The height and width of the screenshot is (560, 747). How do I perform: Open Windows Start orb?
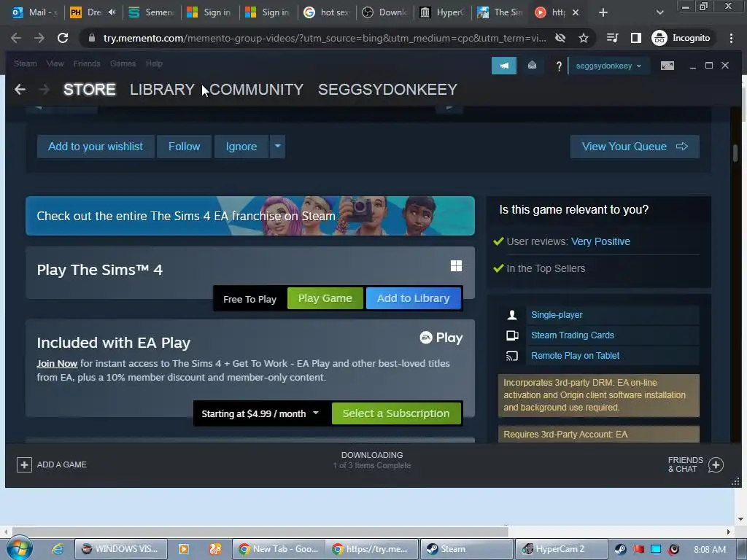[x=19, y=548]
